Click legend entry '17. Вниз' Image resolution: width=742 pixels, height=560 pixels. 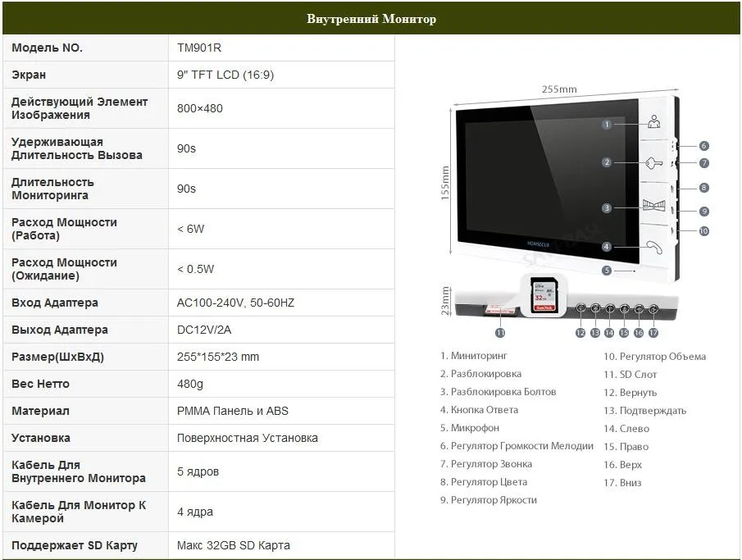click(x=622, y=482)
